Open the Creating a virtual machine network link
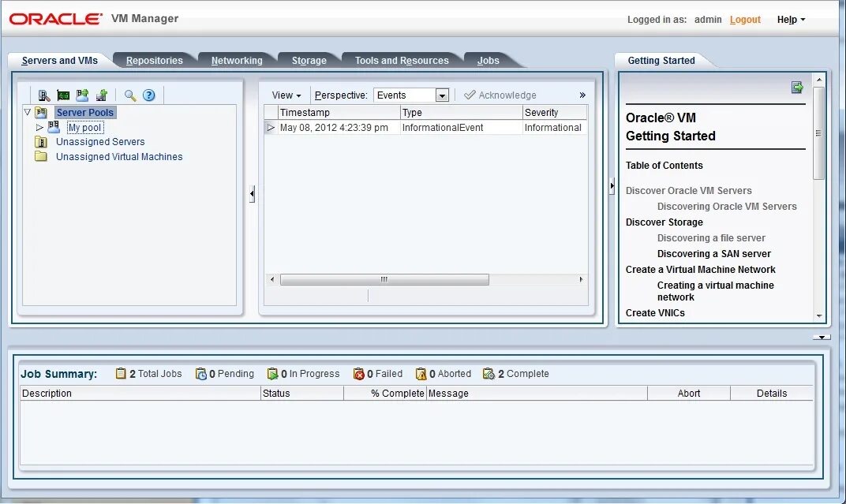This screenshot has width=846, height=504. 716,291
